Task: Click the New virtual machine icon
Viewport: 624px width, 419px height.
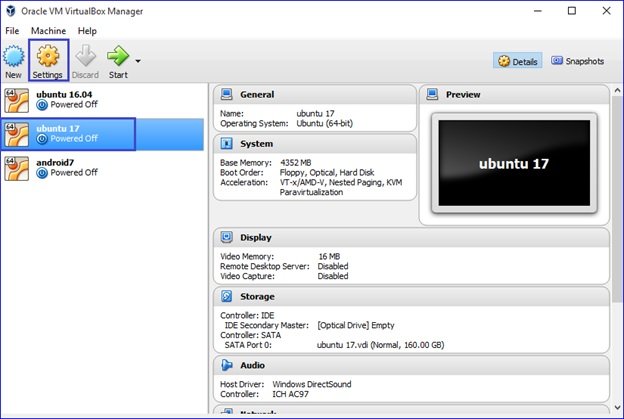Action: [x=14, y=56]
